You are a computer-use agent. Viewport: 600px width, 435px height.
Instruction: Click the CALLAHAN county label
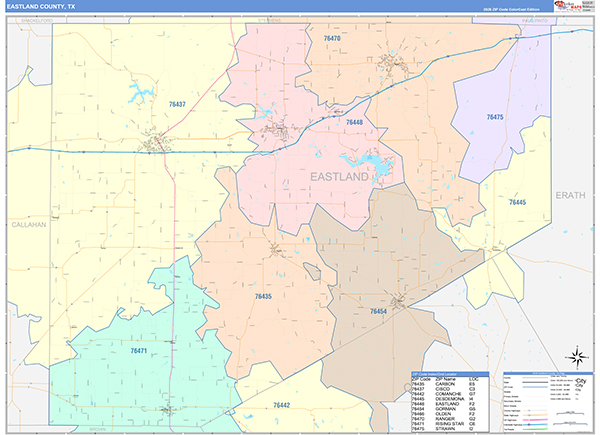click(29, 225)
